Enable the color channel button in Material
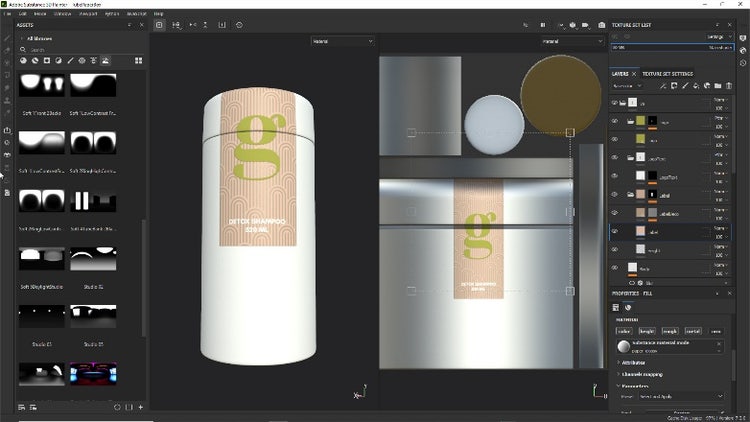The height and width of the screenshot is (422, 750). [x=624, y=330]
